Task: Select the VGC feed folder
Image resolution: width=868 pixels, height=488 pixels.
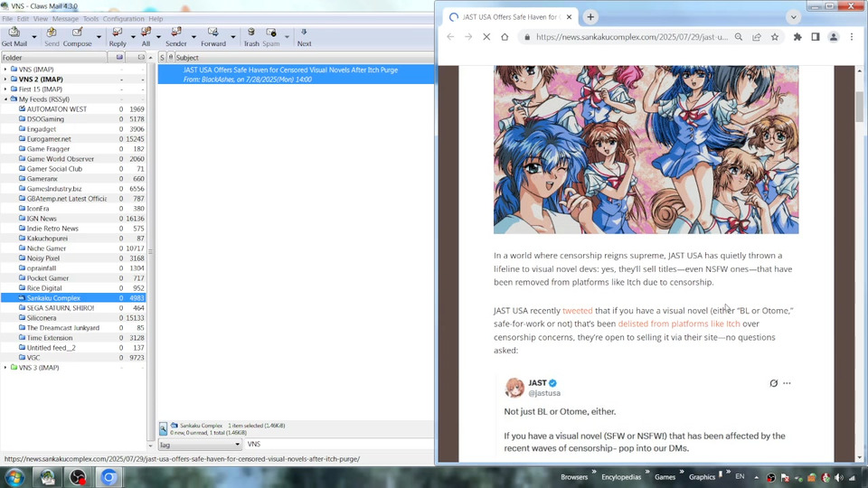Action: coord(33,358)
